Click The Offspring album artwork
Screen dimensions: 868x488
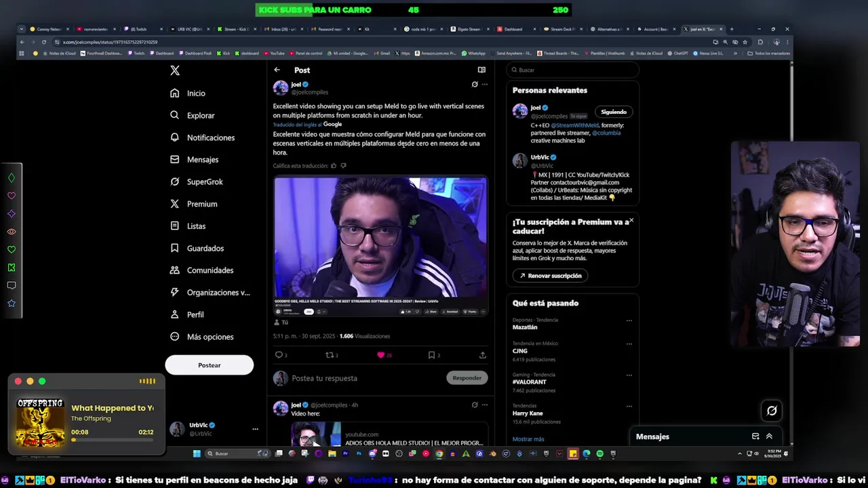pyautogui.click(x=40, y=423)
